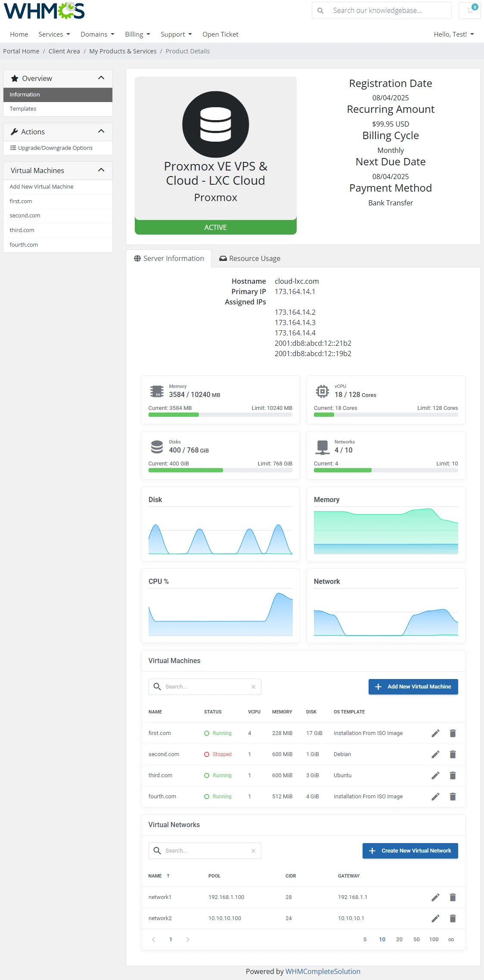The height and width of the screenshot is (980, 484).
Task: Open the Domains dropdown menu
Action: (97, 34)
